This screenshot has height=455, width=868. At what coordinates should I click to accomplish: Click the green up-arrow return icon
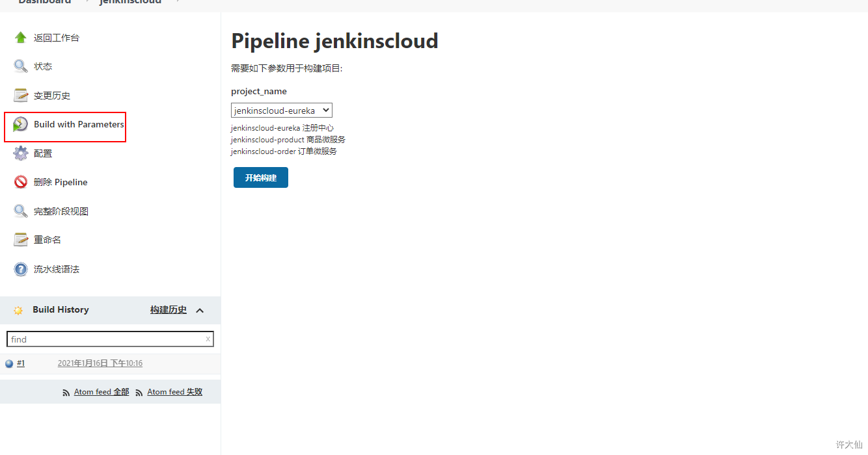click(21, 38)
